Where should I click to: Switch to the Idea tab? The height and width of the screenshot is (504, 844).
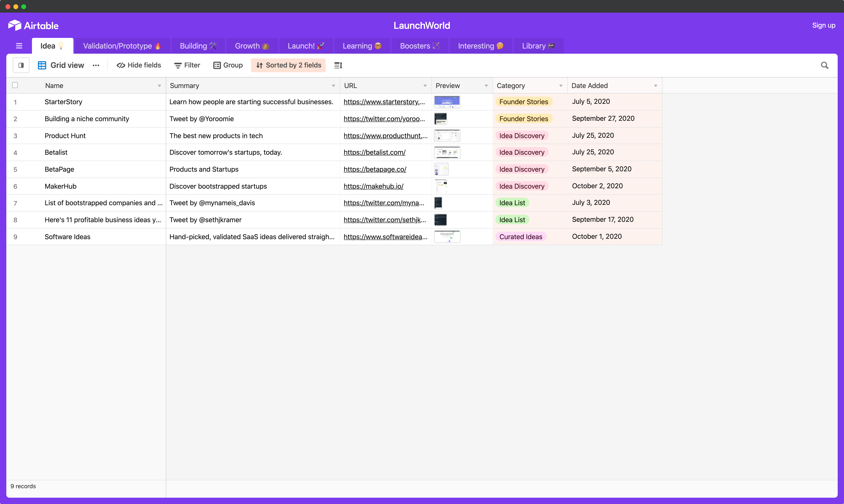coord(53,46)
